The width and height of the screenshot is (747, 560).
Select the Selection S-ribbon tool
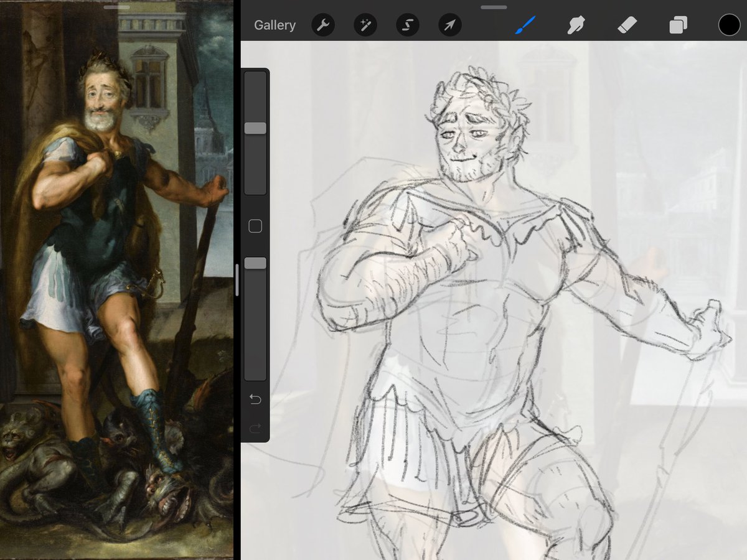click(x=408, y=25)
